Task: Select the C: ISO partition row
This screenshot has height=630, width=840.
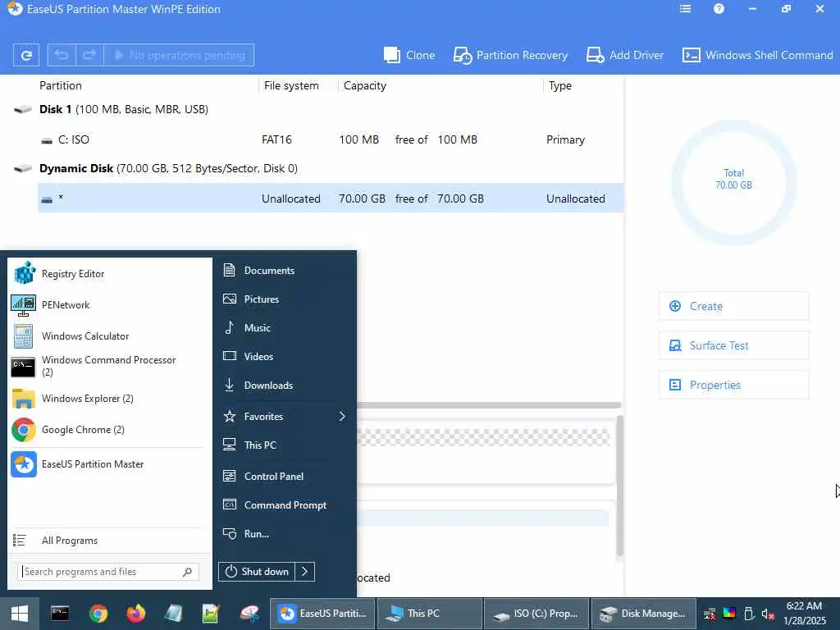Action: click(330, 139)
